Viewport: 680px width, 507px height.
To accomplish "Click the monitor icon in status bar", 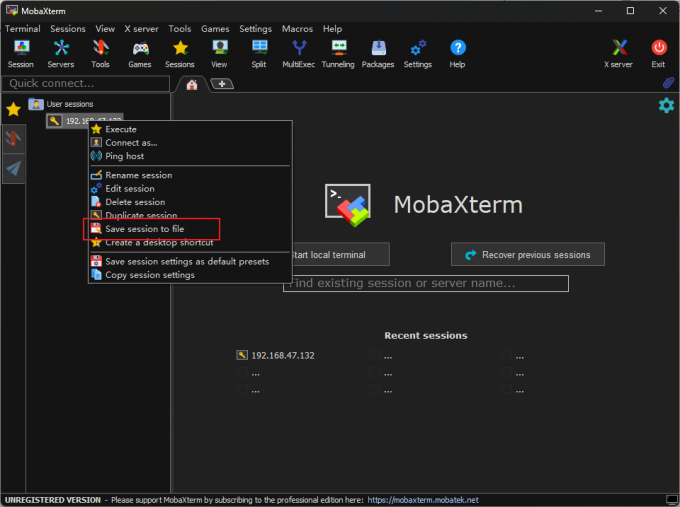I will 671,500.
